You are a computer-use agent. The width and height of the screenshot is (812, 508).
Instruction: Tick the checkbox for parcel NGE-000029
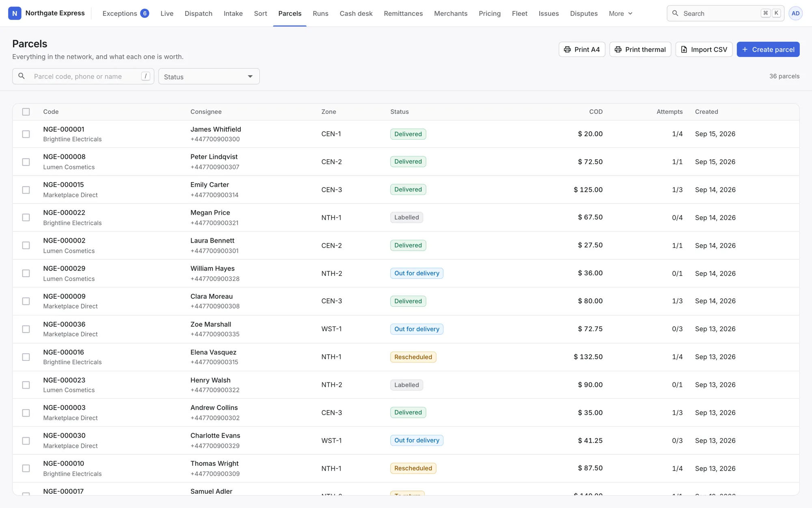pyautogui.click(x=26, y=274)
